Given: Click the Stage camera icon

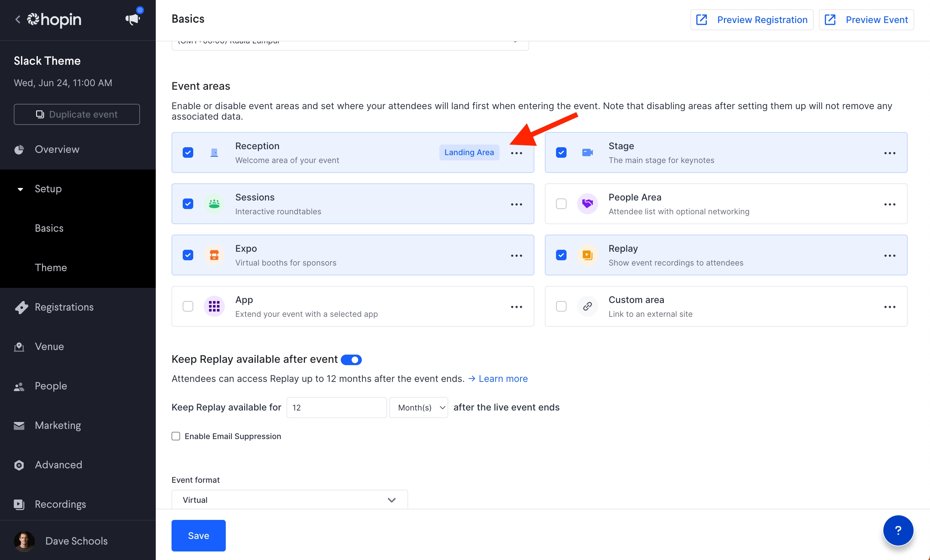Looking at the screenshot, I should (587, 152).
